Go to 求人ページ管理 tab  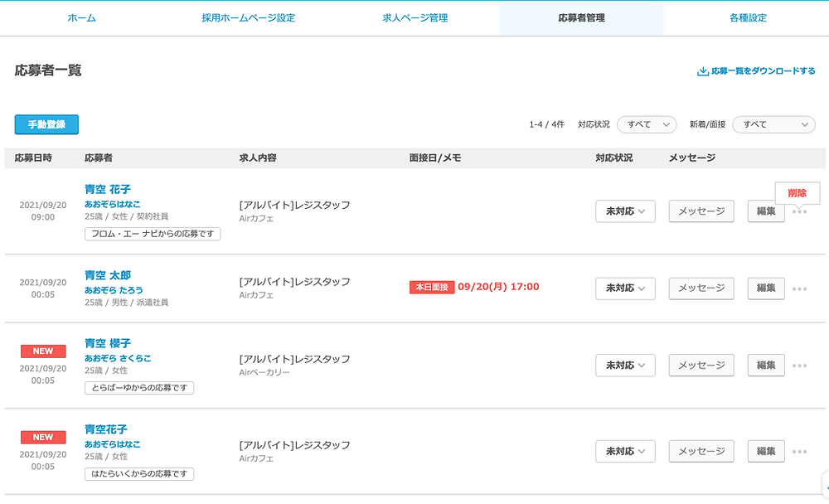[415, 18]
